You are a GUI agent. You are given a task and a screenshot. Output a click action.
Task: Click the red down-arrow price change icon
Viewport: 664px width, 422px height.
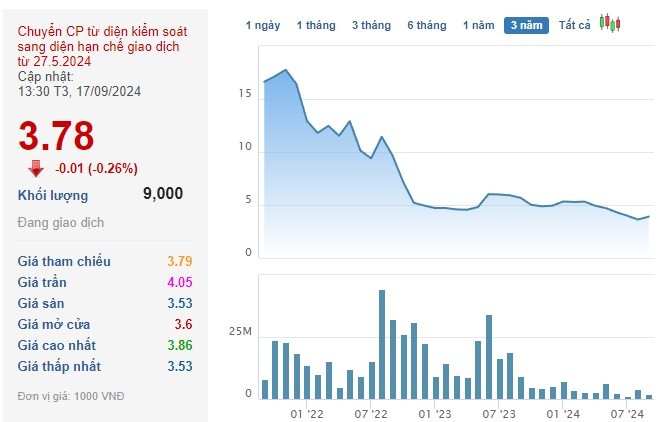click(x=36, y=168)
